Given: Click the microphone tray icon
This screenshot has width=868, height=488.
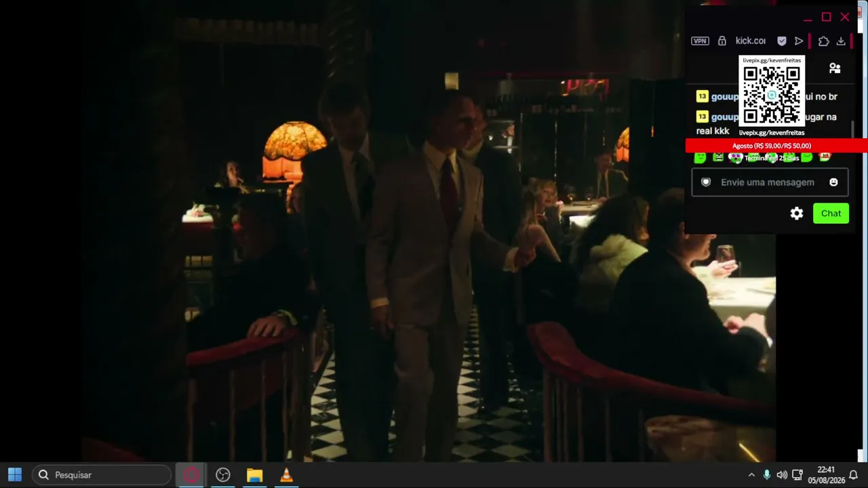Looking at the screenshot, I should coord(767,475).
